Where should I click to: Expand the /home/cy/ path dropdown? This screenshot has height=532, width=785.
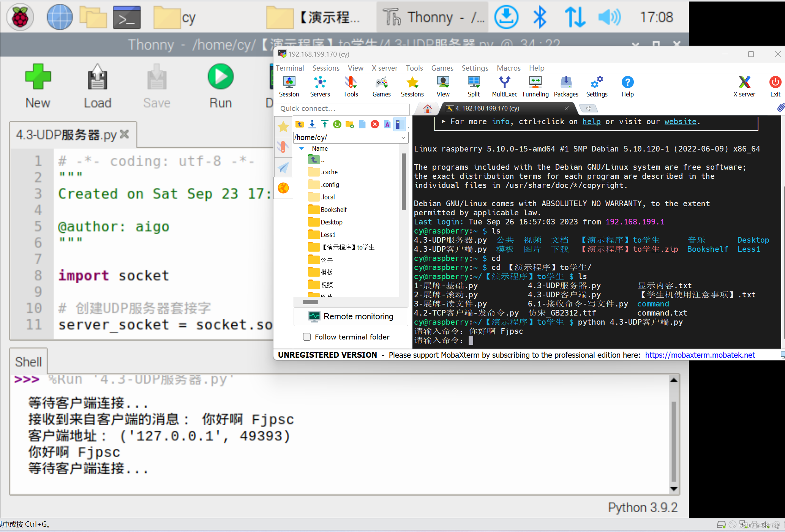pyautogui.click(x=403, y=137)
